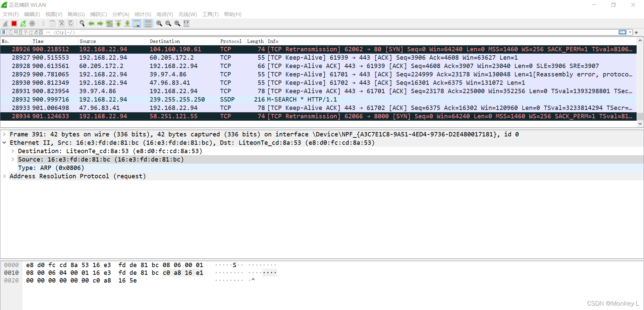Expand the Destination LiteonTe_cd:8a:53 node
This screenshot has width=644, height=310.
(x=13, y=151)
